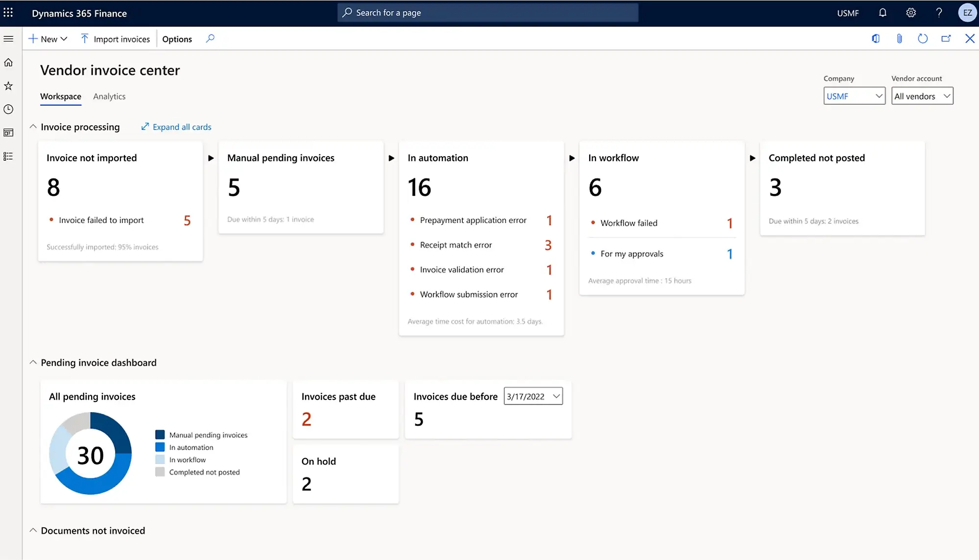The height and width of the screenshot is (560, 979).
Task: Open the Company USMF dropdown
Action: pyautogui.click(x=854, y=96)
